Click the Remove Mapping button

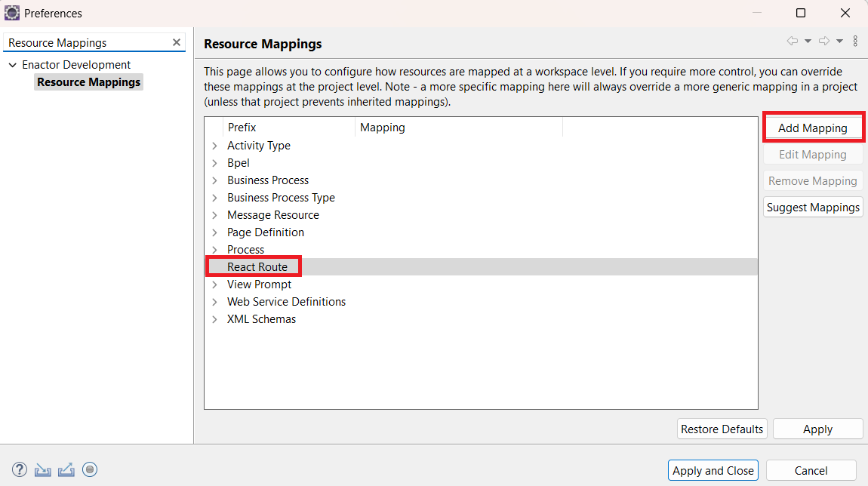(x=813, y=181)
